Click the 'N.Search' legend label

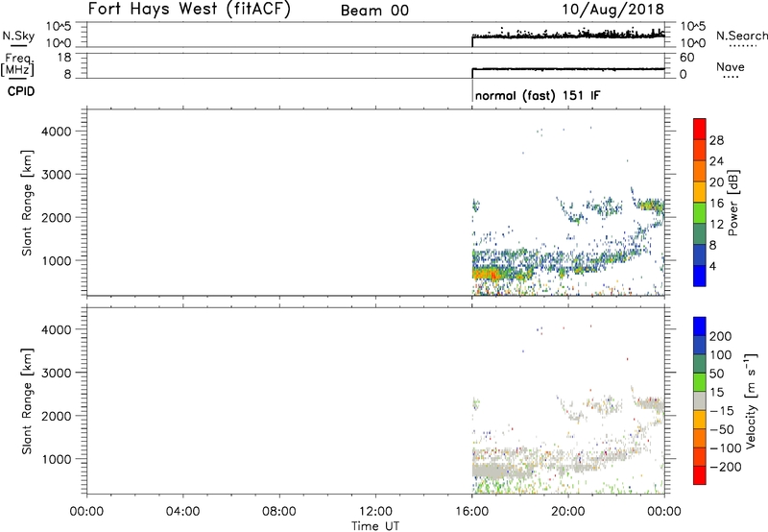click(x=741, y=36)
